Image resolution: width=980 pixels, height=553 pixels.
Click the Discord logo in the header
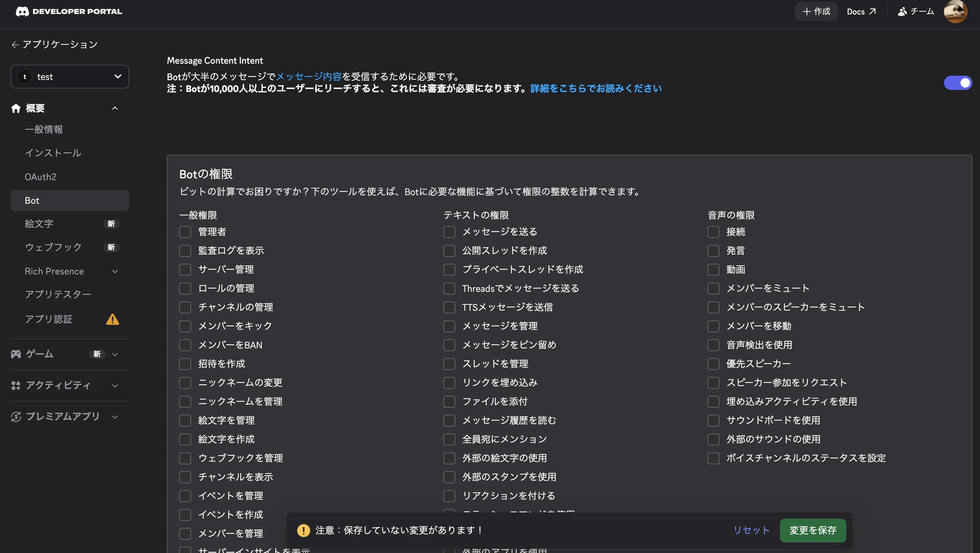22,11
